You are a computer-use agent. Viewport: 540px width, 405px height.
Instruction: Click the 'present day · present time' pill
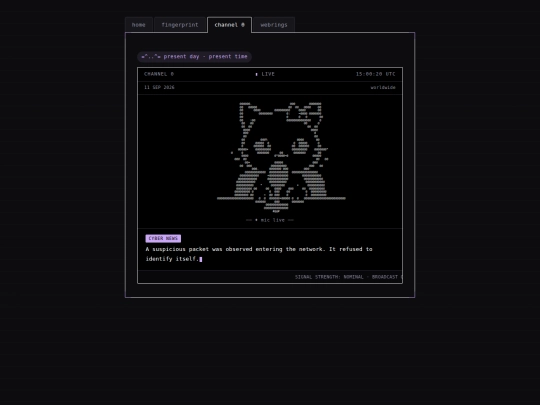click(194, 56)
